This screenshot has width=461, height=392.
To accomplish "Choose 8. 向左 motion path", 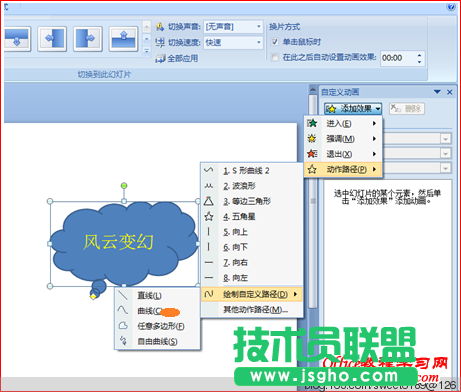I will (x=252, y=278).
